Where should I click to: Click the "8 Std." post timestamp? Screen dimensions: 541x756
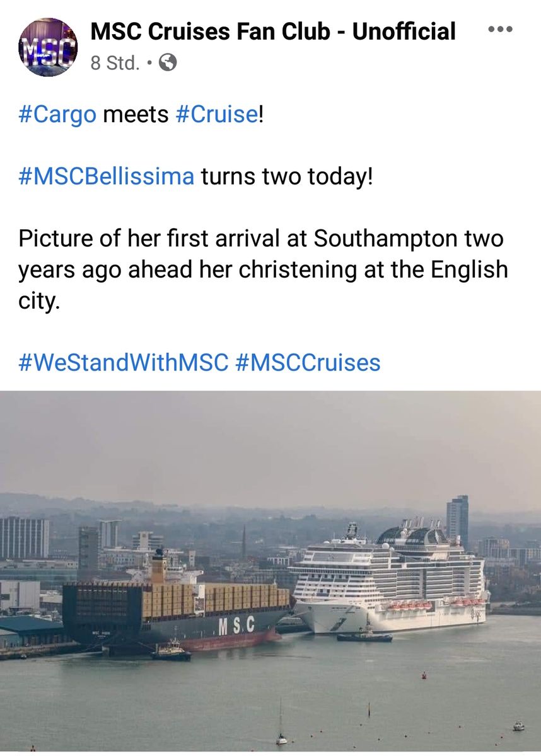(115, 63)
